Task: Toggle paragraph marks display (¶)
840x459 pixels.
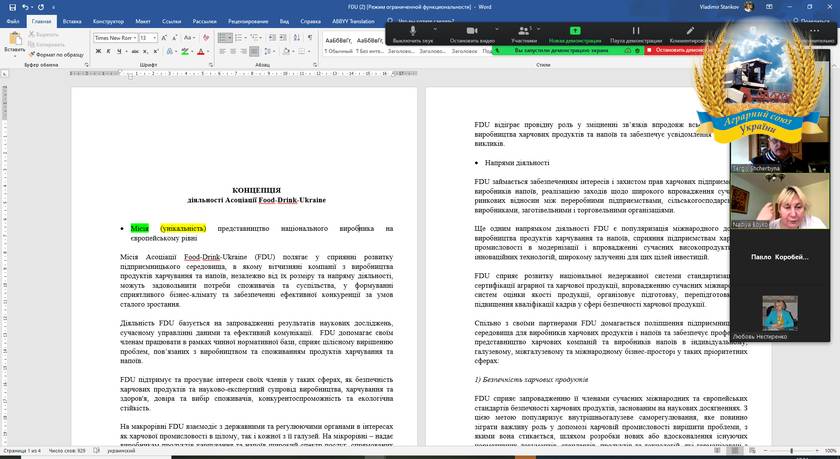Action: click(x=310, y=38)
